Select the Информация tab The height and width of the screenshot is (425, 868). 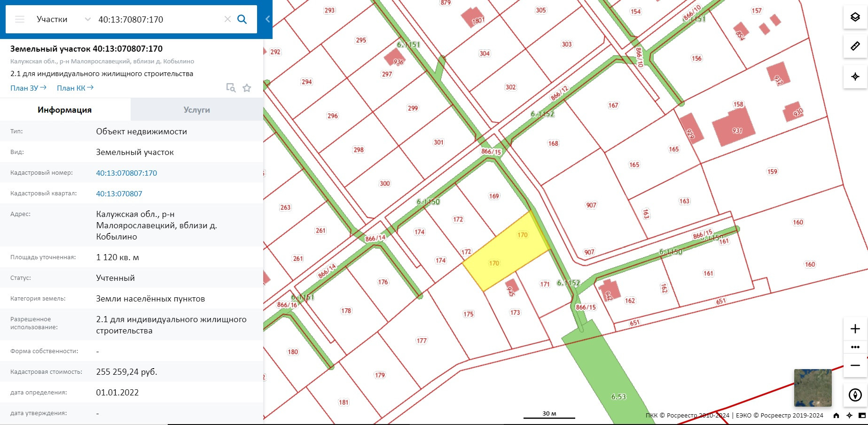click(x=65, y=110)
